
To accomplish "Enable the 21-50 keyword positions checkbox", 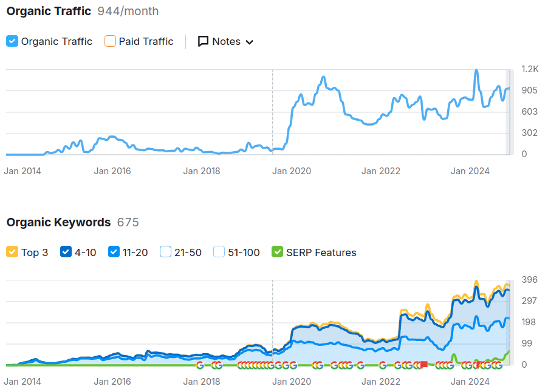I will pos(165,252).
